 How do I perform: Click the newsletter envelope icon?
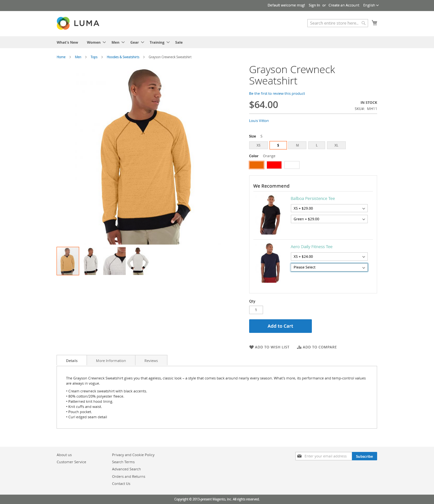300,456
